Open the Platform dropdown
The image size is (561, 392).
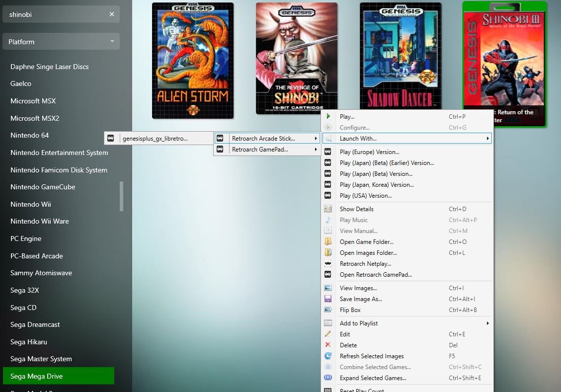coord(61,42)
